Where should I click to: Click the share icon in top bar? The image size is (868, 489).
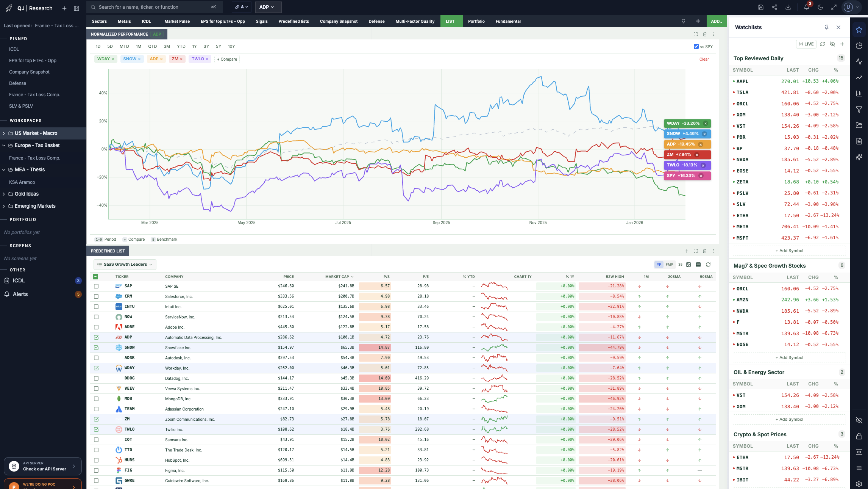(774, 7)
